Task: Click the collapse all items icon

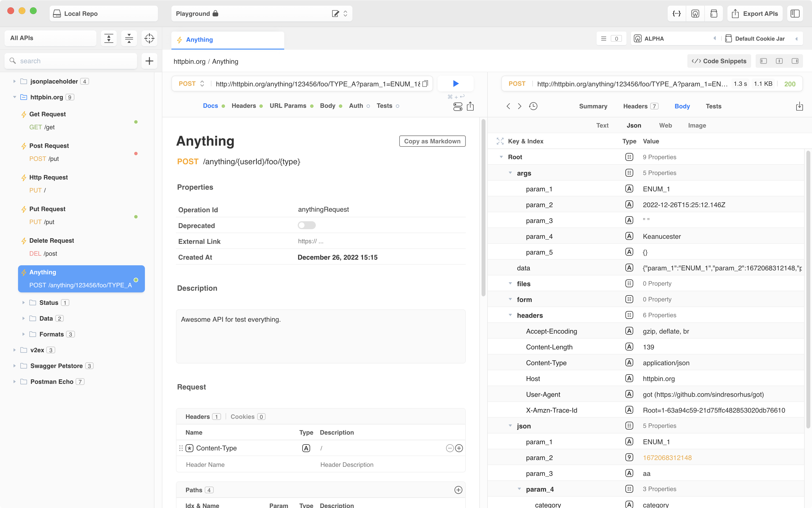Action: (x=129, y=38)
